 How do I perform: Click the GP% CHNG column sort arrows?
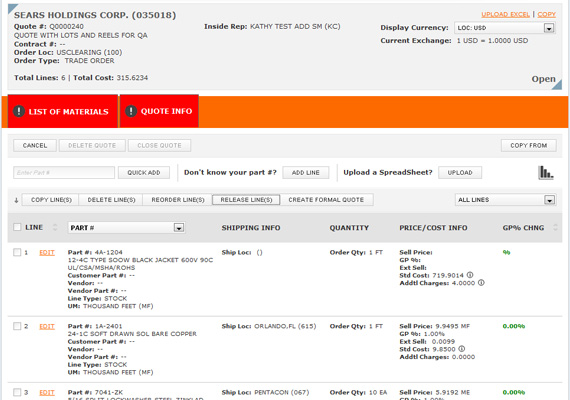pyautogui.click(x=555, y=227)
